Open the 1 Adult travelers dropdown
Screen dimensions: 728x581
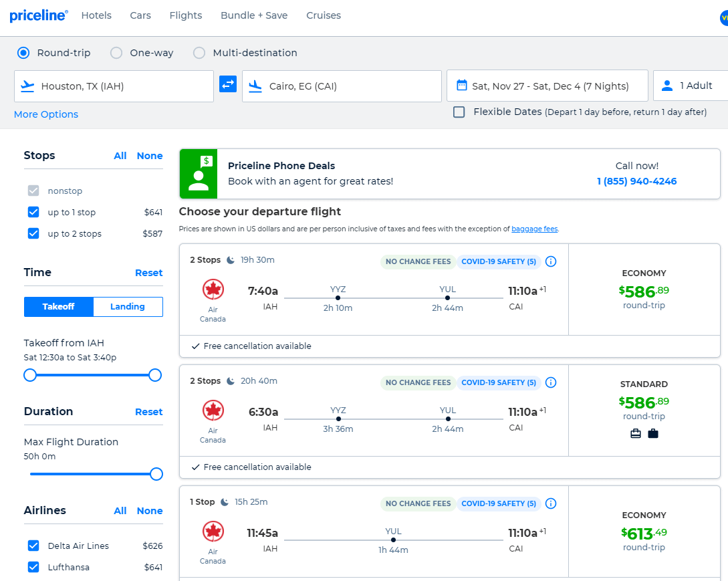pos(691,86)
